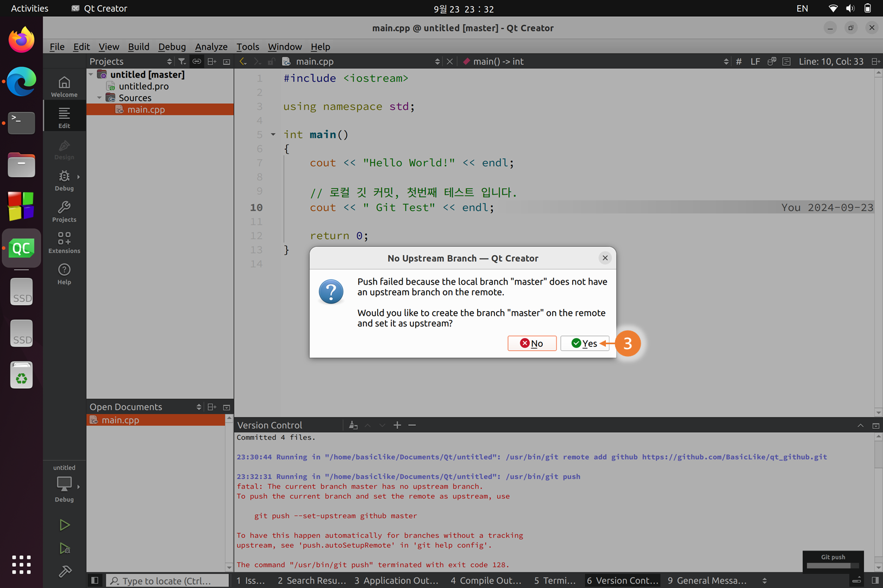Minimize the Version Control output pane
Viewport: 883px width, 588px height.
(x=860, y=425)
